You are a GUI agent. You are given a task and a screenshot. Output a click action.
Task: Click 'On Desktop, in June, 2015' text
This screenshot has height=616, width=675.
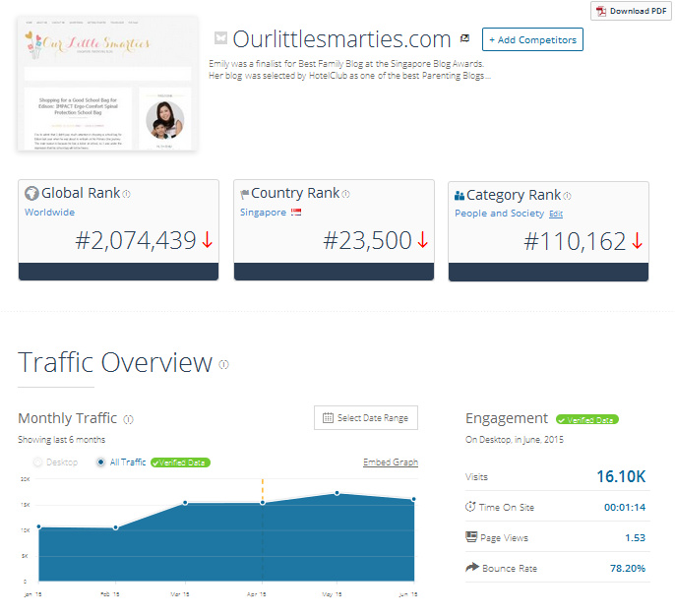[515, 440]
